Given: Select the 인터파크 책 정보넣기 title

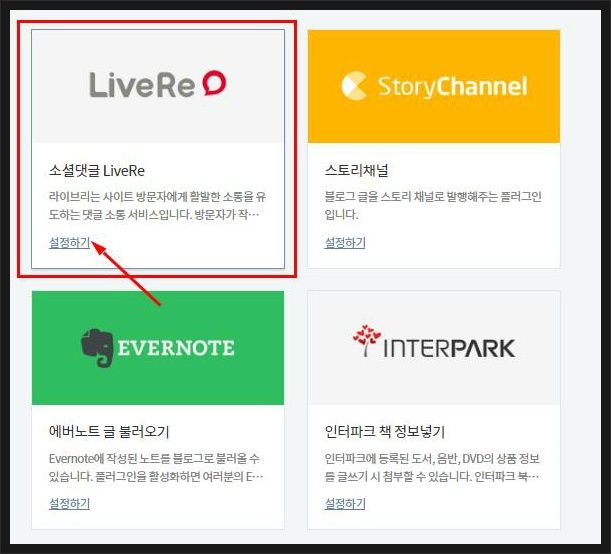Looking at the screenshot, I should (x=385, y=431).
